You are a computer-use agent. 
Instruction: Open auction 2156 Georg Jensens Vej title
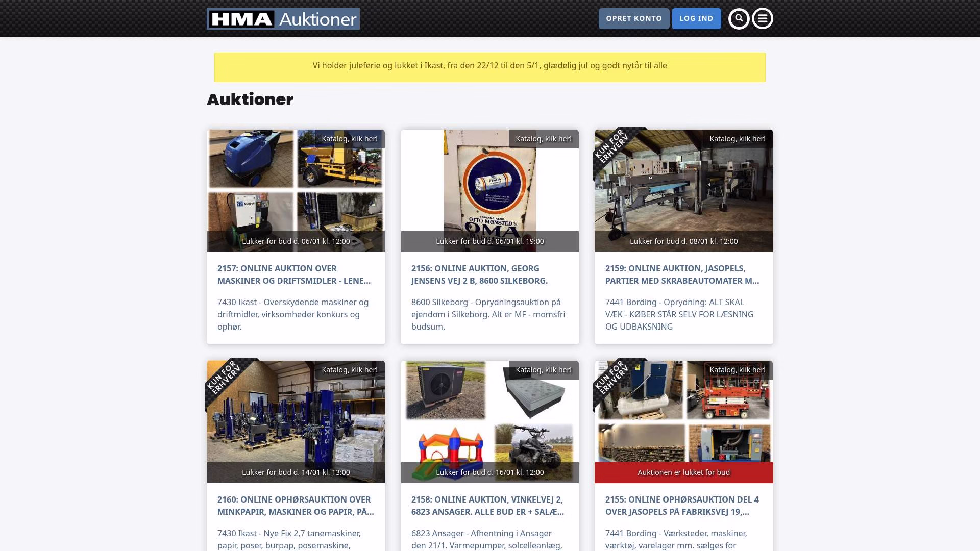[479, 274]
